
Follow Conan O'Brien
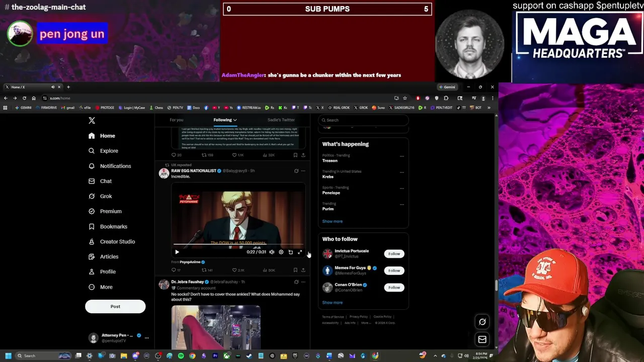394,288
